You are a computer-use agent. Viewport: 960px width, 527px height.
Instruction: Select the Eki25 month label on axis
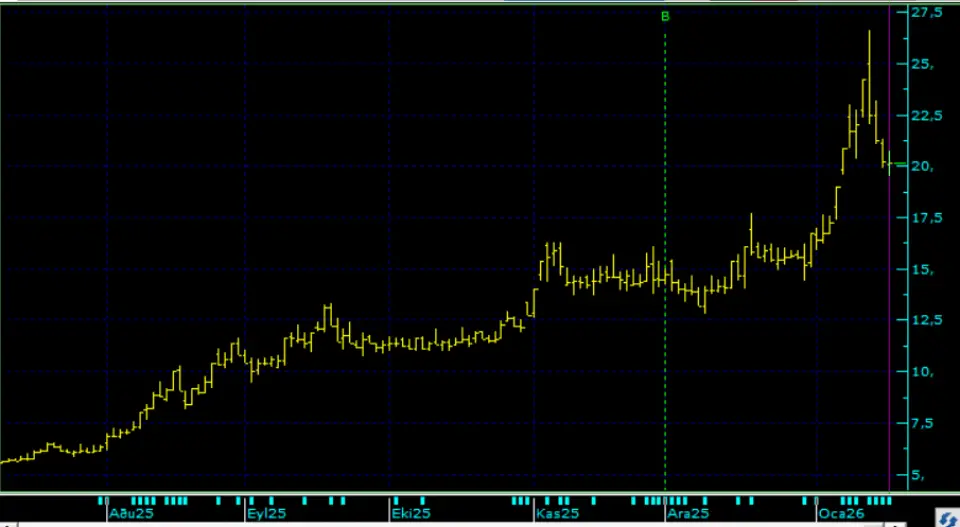coord(410,513)
